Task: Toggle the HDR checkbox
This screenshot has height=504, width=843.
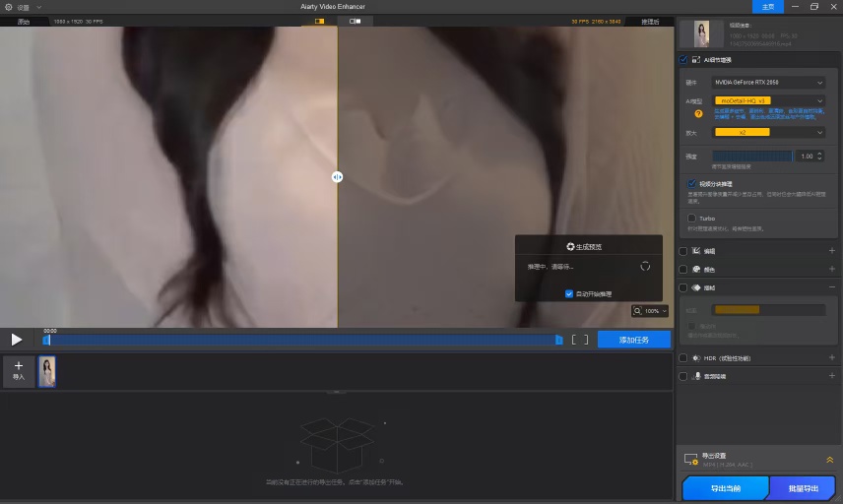Action: click(x=682, y=358)
